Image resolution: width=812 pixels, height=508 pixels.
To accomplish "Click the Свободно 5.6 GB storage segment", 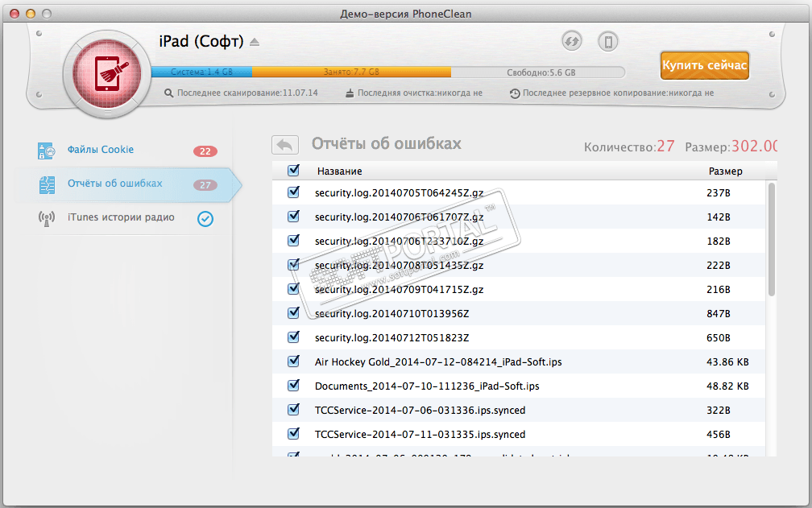I will (538, 72).
